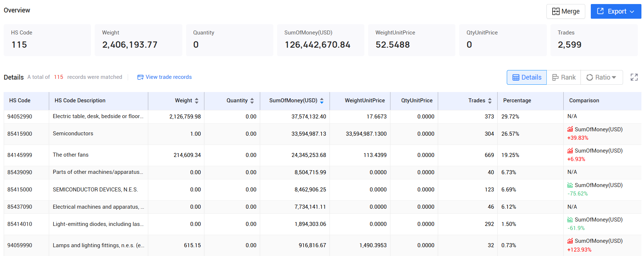Click the view trade records icon
This screenshot has width=644, height=256.
click(x=140, y=77)
